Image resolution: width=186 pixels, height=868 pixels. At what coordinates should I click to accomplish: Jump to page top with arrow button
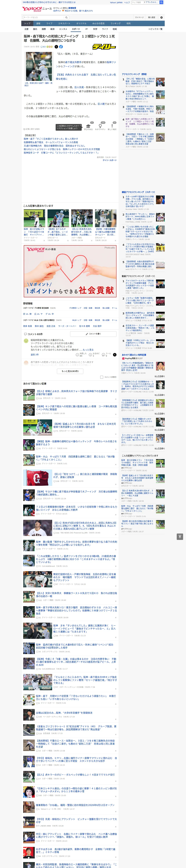[180, 536]
